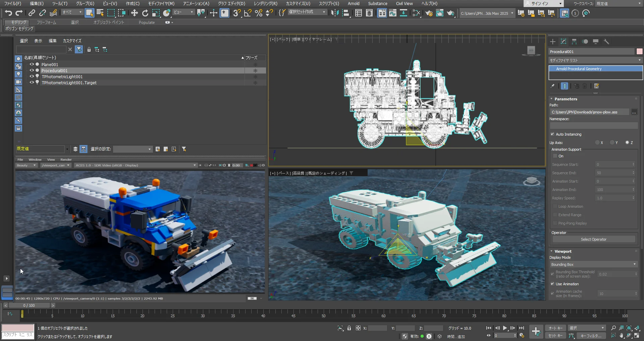Open the Utilities wrench panel tab
This screenshot has height=341, width=644.
(606, 42)
